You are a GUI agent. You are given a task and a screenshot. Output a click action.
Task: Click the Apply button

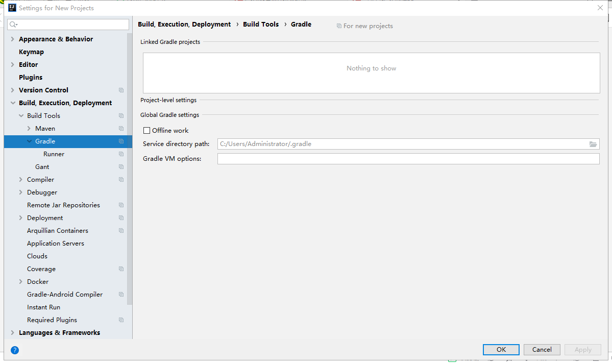pyautogui.click(x=583, y=350)
